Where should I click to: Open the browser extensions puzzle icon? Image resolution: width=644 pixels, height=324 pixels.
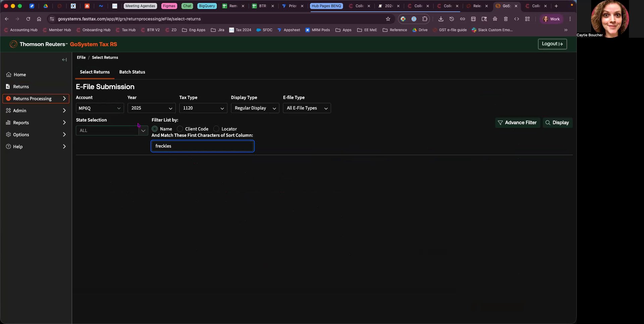[425, 19]
